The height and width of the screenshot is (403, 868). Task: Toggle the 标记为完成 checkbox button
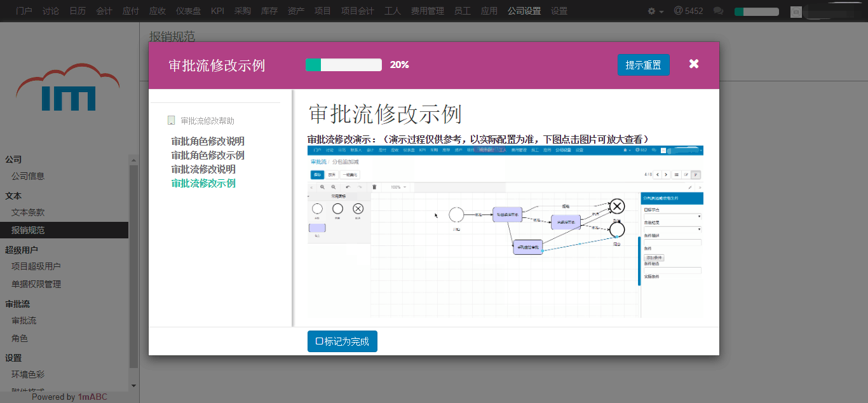point(342,341)
